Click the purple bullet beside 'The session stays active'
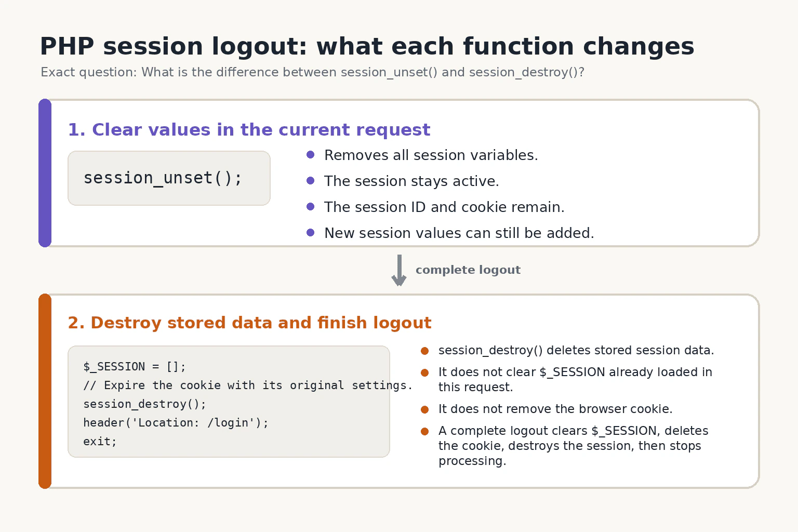This screenshot has height=532, width=798. [x=311, y=180]
